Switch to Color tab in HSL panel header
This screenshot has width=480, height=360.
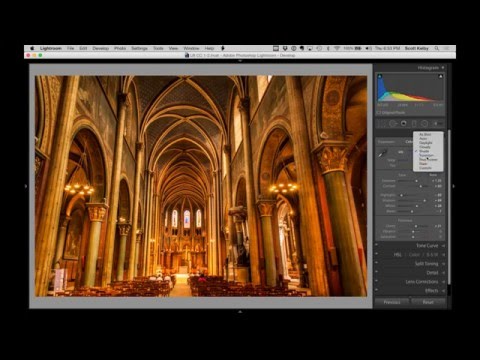[414, 255]
